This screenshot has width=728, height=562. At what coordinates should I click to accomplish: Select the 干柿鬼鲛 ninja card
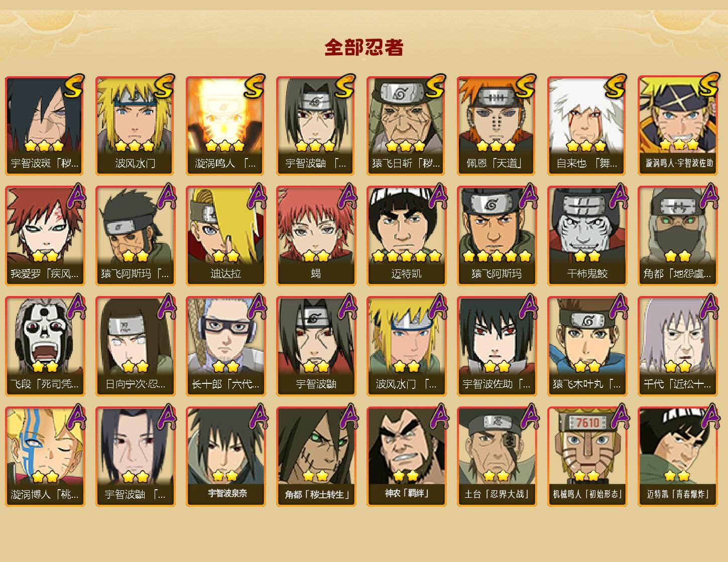pyautogui.click(x=587, y=236)
